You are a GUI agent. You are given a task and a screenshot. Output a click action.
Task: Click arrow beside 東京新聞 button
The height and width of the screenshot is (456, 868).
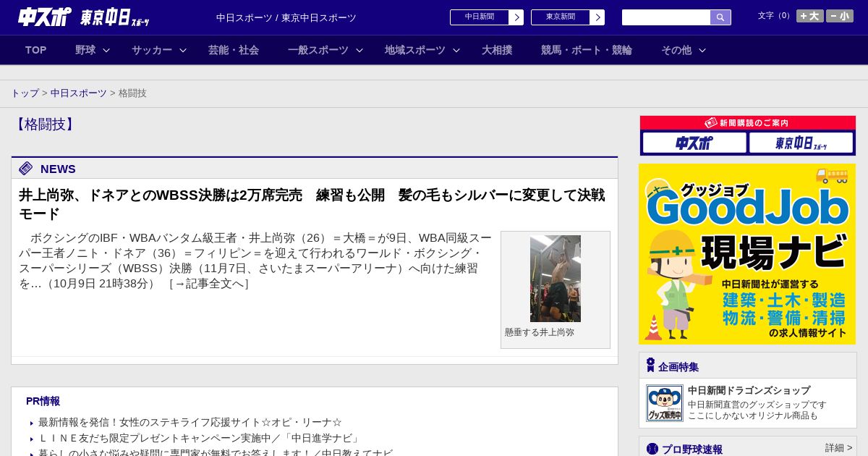[x=597, y=17]
